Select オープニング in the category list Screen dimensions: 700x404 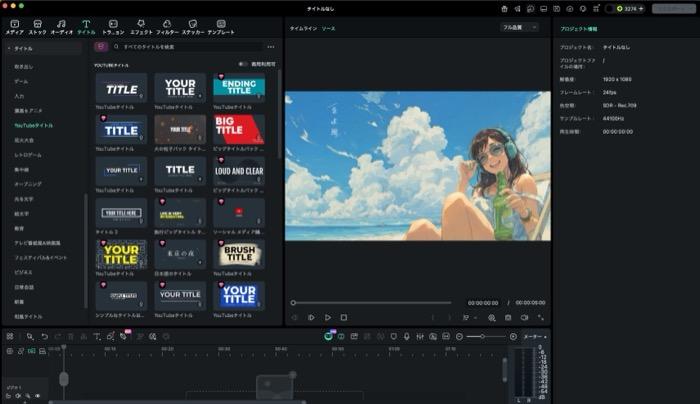[28, 184]
